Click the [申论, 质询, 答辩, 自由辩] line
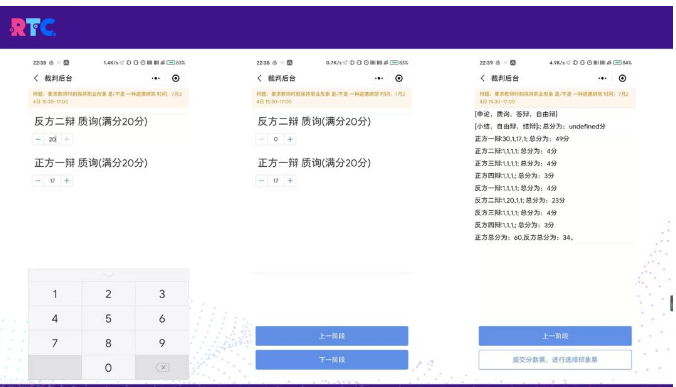 (x=516, y=114)
